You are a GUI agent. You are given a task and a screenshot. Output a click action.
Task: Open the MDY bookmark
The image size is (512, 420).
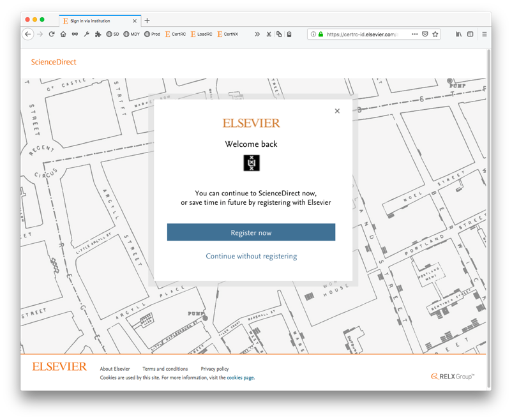[132, 34]
